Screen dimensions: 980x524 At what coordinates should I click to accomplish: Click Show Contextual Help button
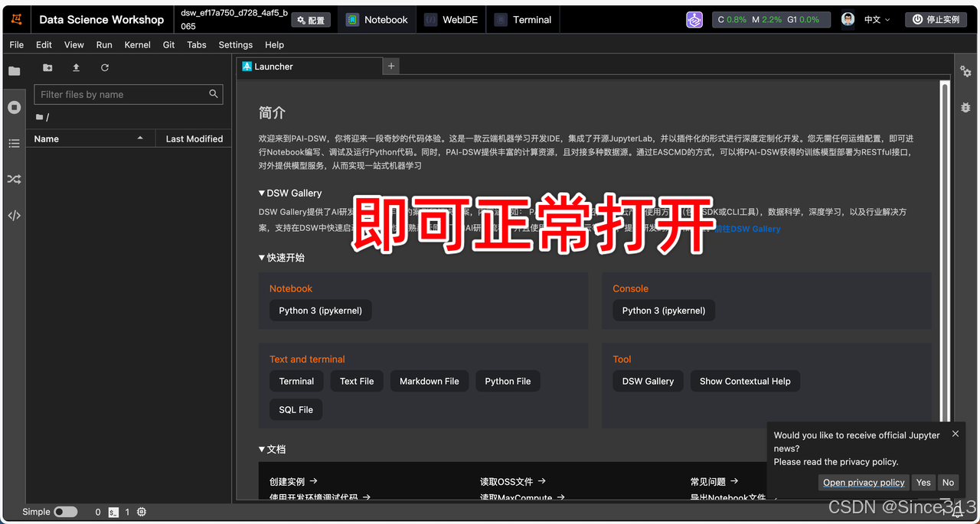[745, 381]
